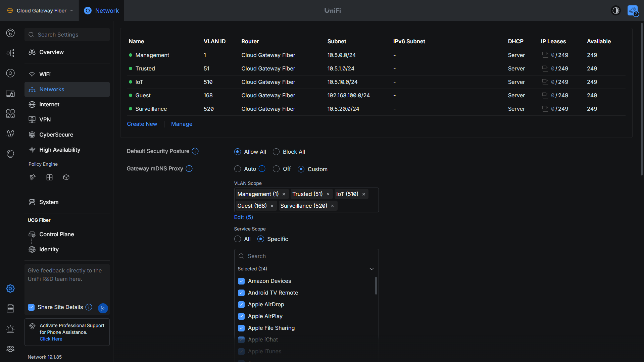The width and height of the screenshot is (644, 362).
Task: Open WiFi settings page
Action: point(67,74)
